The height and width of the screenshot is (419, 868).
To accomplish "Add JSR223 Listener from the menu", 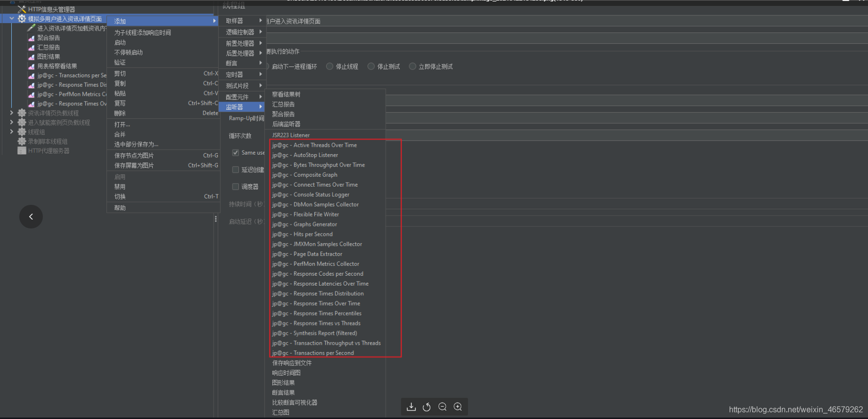I will coord(326,135).
